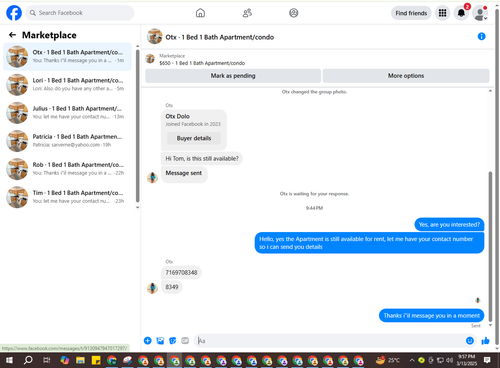Click the Buyer details button

tap(194, 138)
